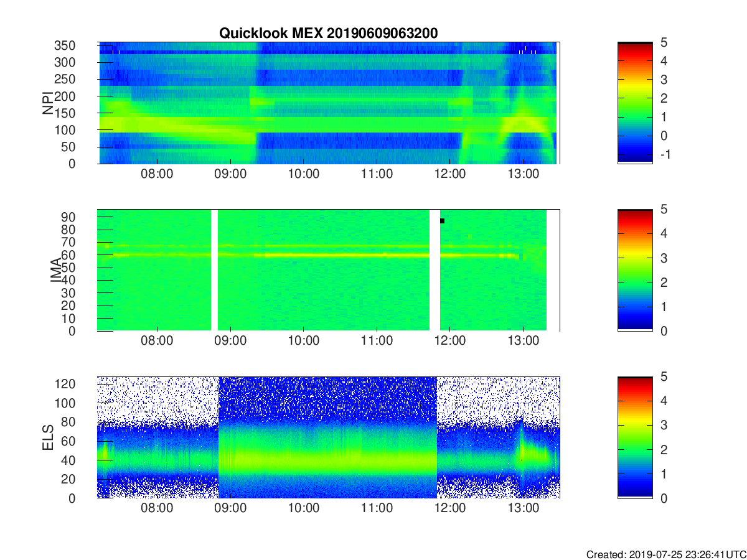Click the 13:00 time label under ELS panel
The image size is (747, 560).
pyautogui.click(x=523, y=510)
